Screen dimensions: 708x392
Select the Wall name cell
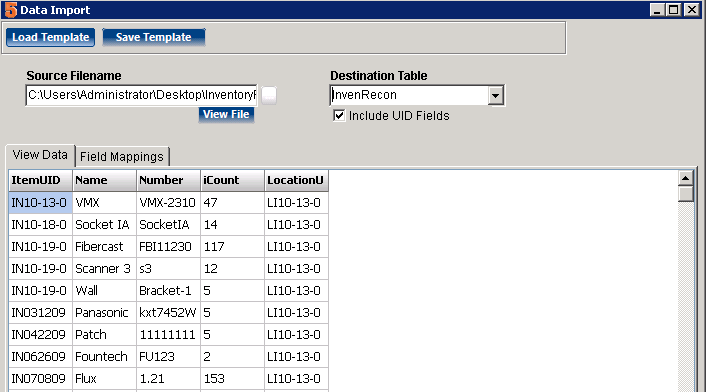pos(104,290)
